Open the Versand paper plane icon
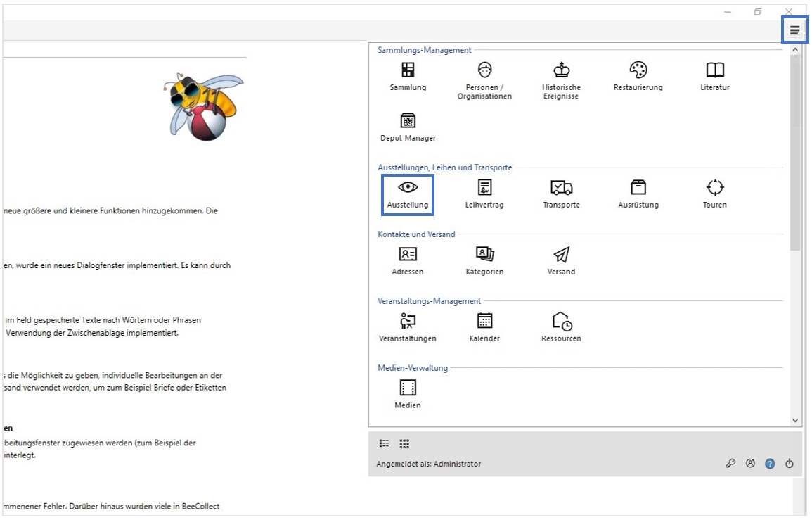Screen dimensions: 812x520 coord(561,255)
